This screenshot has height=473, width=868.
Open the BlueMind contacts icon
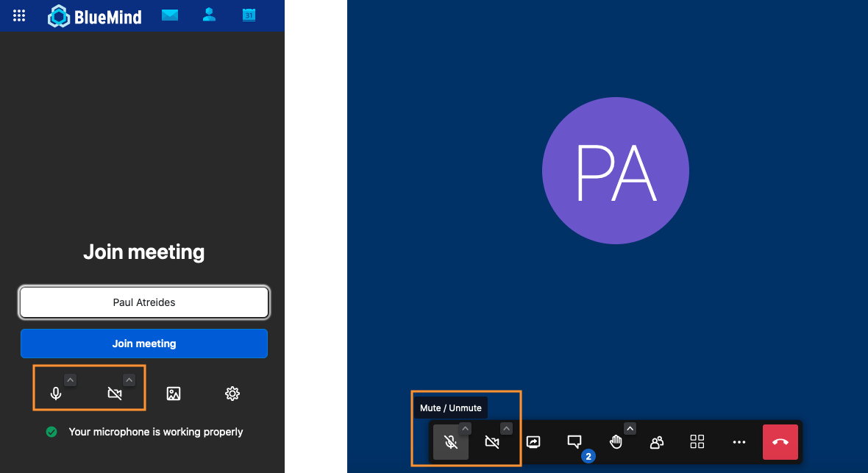tap(210, 15)
